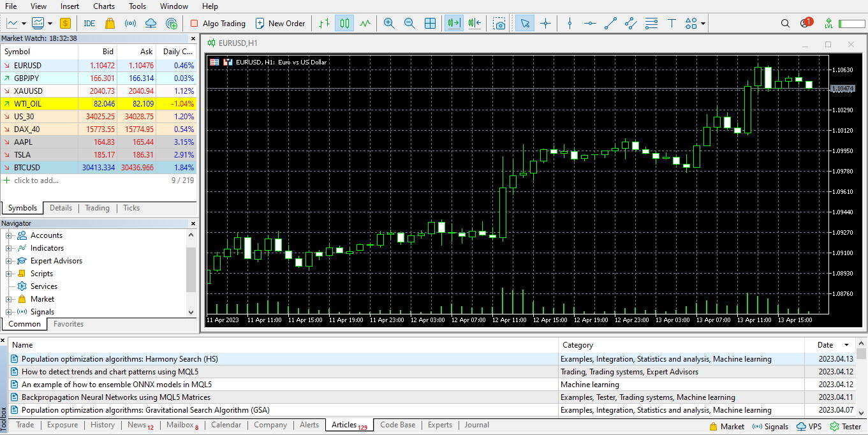Open the chart type dropdown arrow
Screen dimensions: 868x435
(24, 23)
